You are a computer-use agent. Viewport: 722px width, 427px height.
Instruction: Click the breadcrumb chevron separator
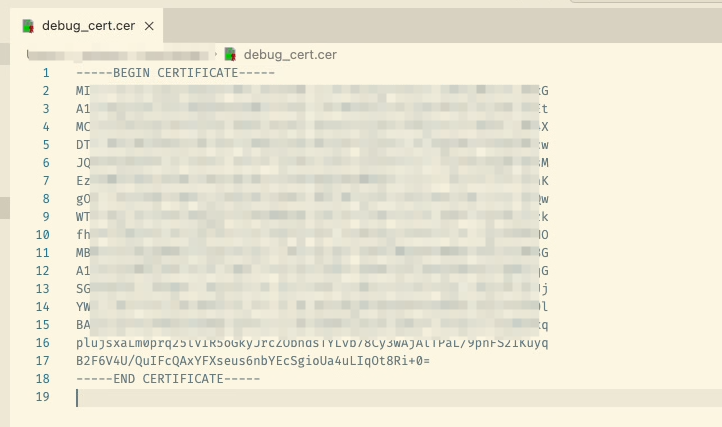coord(216,54)
